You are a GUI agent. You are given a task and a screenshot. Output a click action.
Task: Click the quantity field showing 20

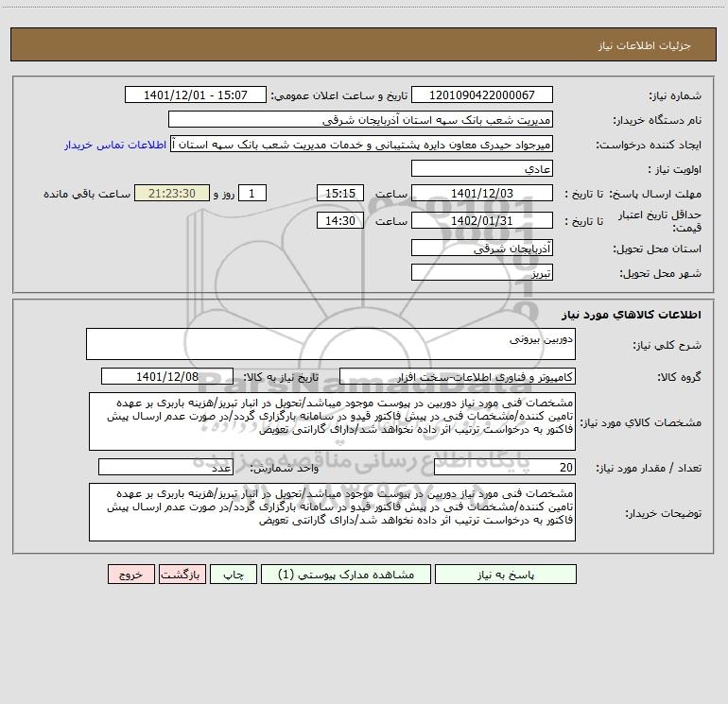point(505,467)
